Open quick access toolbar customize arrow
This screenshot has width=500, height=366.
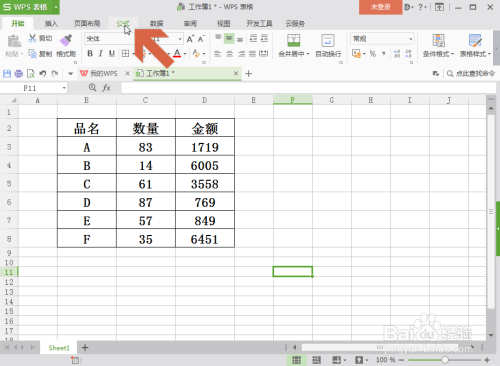(x=70, y=74)
